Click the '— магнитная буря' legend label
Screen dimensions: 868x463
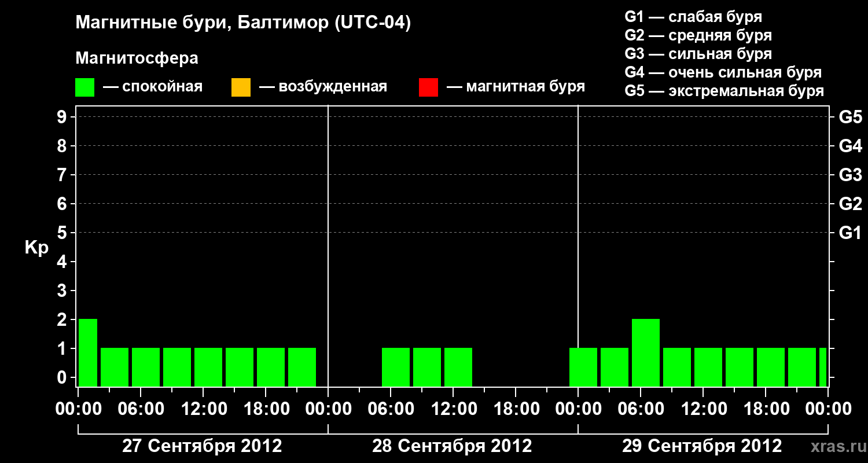click(516, 87)
